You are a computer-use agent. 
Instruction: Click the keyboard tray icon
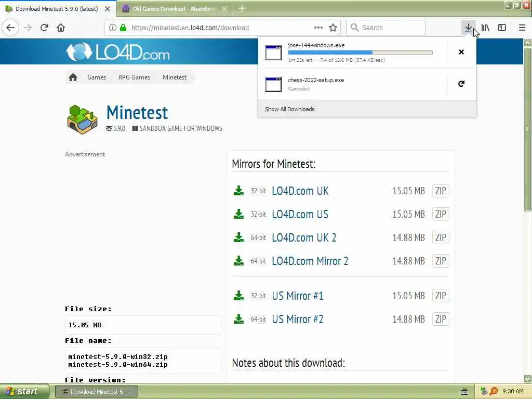tap(464, 392)
